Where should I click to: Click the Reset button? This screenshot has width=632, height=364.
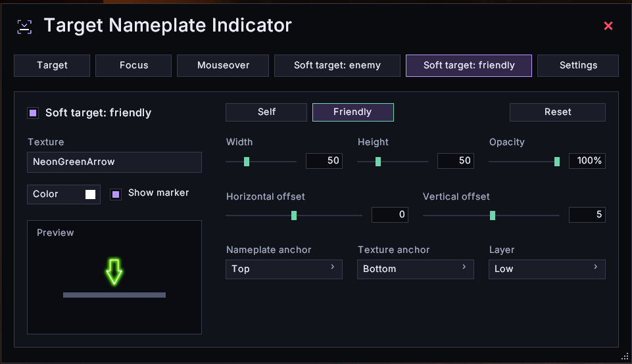pyautogui.click(x=558, y=112)
